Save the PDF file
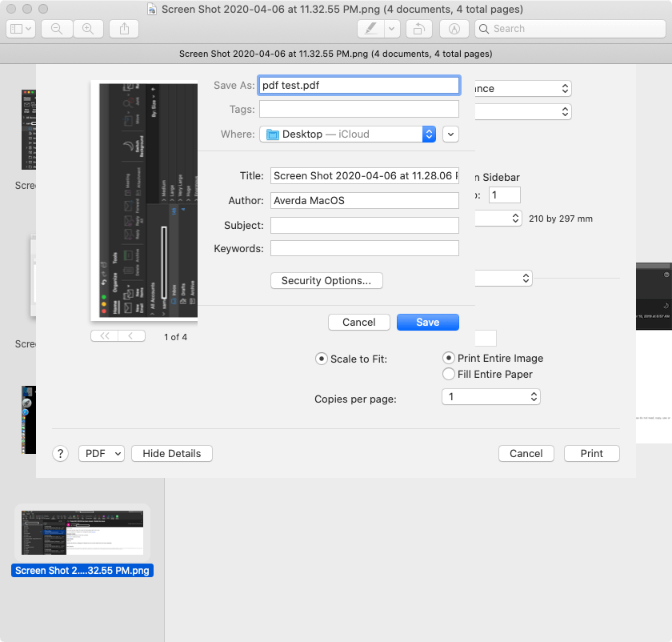This screenshot has height=642, width=672. tap(427, 322)
